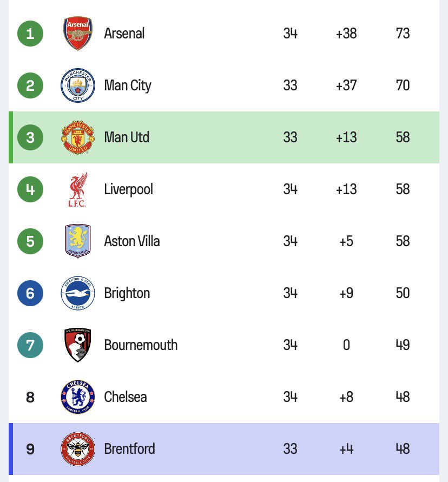Click the green position 1 badge
Screen dimensions: 448x482
[30, 34]
